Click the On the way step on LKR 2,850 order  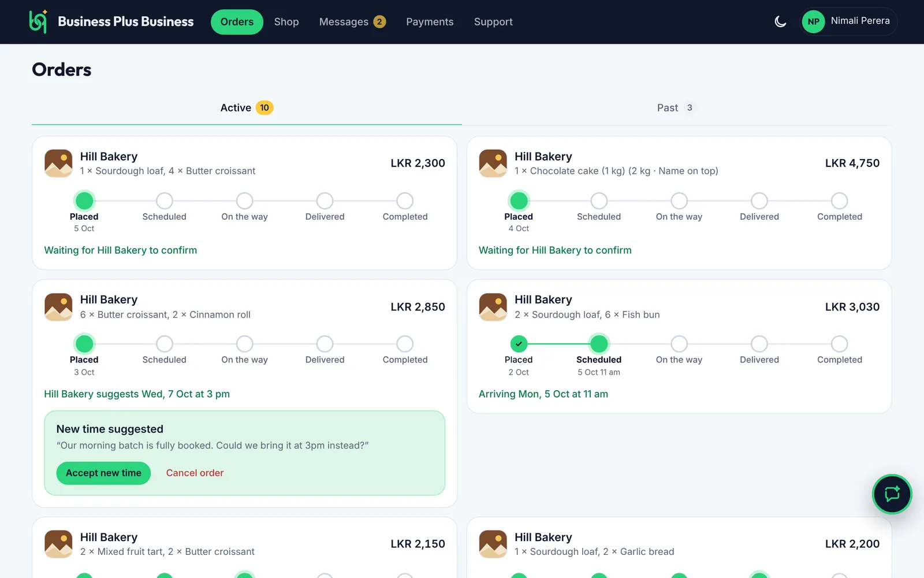click(x=245, y=344)
